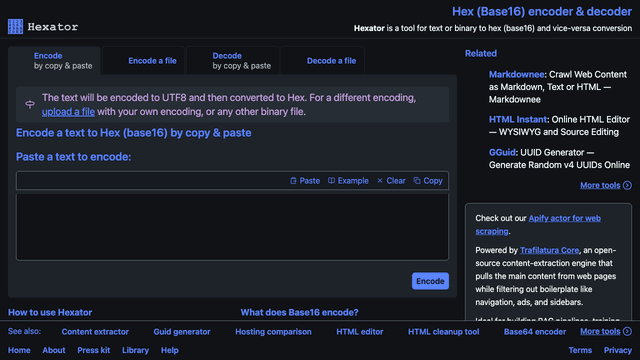Open Guid generator in See also bar
The height and width of the screenshot is (360, 640).
pyautogui.click(x=182, y=332)
